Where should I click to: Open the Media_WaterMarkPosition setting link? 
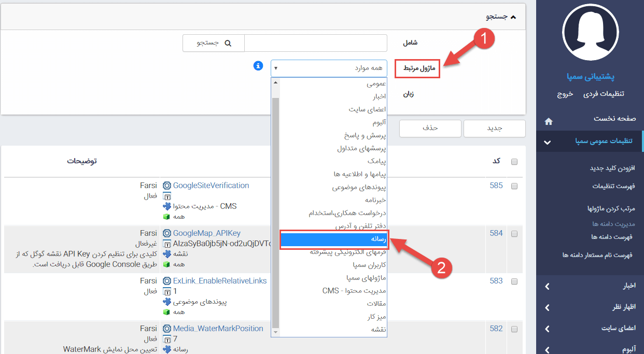point(218,329)
